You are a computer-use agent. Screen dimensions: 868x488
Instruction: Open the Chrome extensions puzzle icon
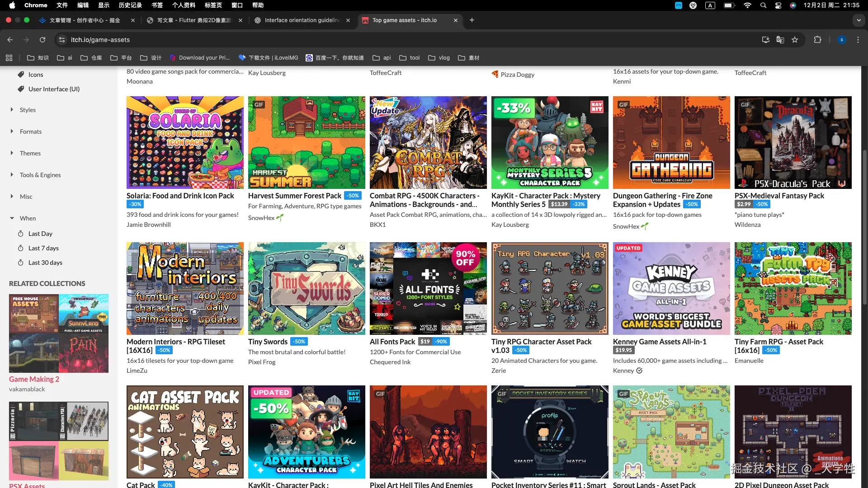pos(817,40)
